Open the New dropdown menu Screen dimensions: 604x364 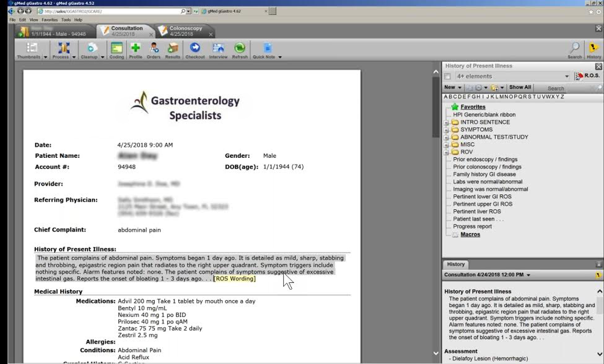pos(452,87)
